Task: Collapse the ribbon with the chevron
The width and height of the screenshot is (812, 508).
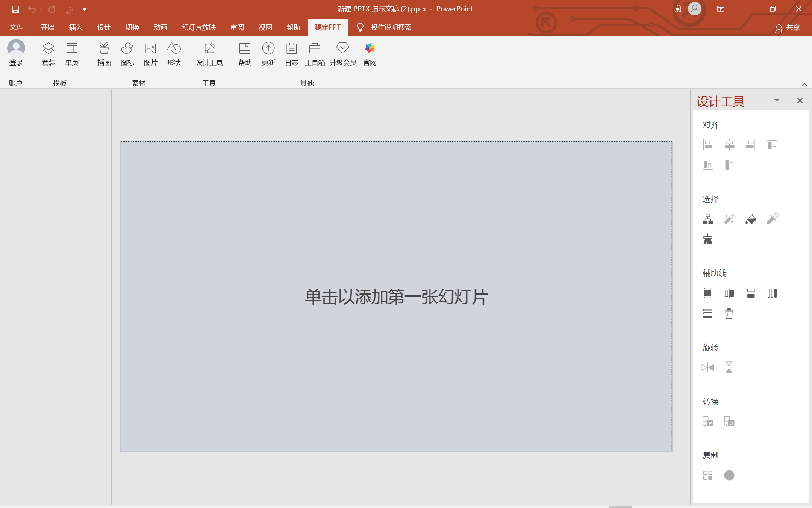Action: [x=804, y=85]
